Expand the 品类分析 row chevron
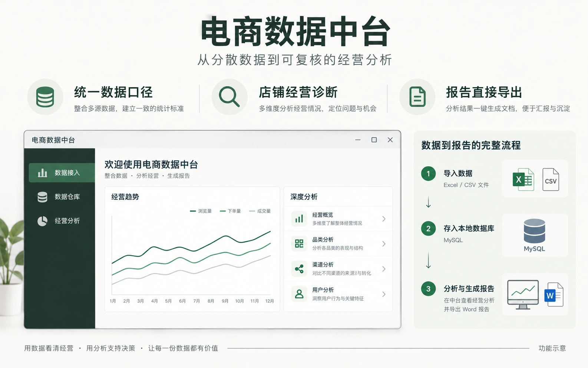The height and width of the screenshot is (368, 588). click(384, 244)
